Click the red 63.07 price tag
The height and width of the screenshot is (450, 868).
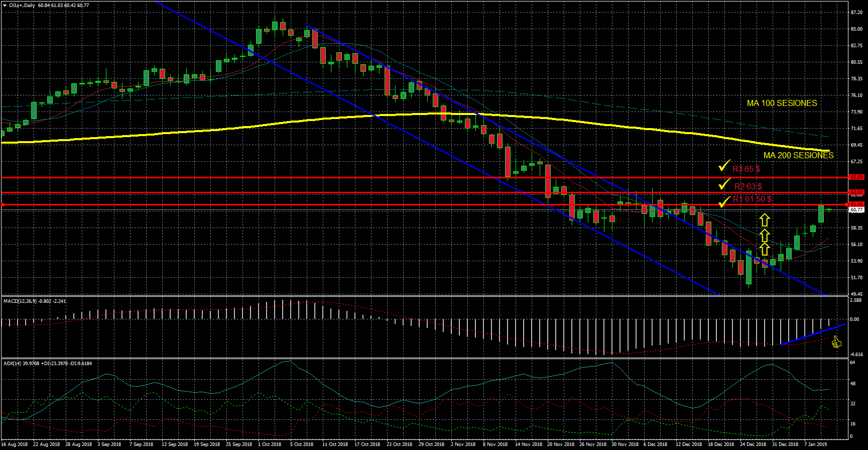tap(856, 192)
